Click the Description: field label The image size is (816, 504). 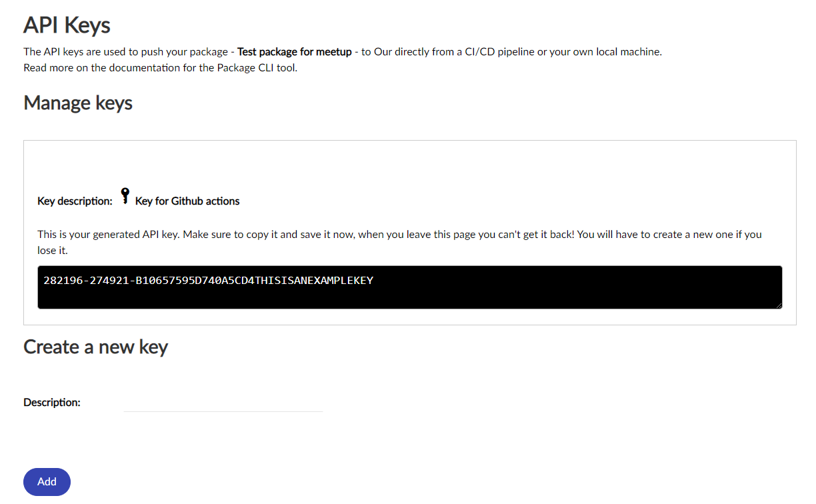click(52, 402)
